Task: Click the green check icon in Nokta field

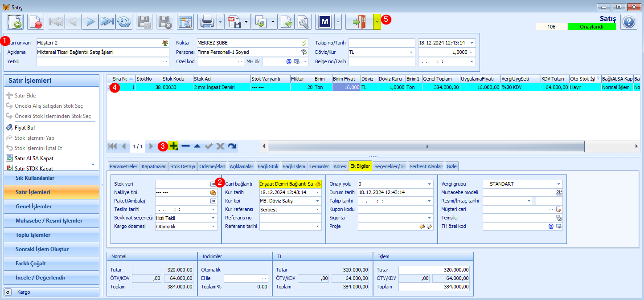Action: coord(304,43)
